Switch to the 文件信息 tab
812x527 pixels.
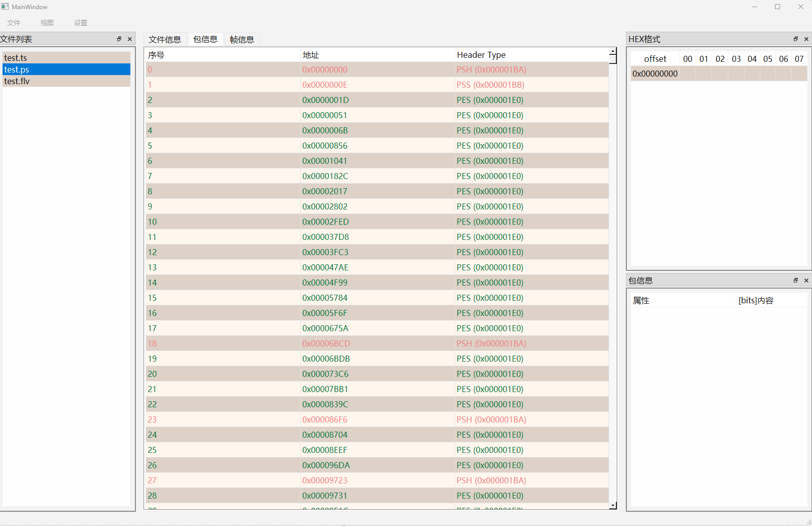[x=165, y=40]
